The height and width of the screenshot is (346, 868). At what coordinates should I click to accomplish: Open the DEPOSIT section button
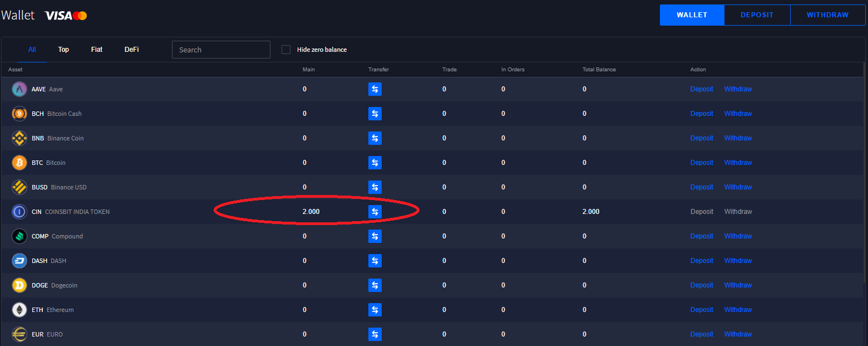point(757,15)
